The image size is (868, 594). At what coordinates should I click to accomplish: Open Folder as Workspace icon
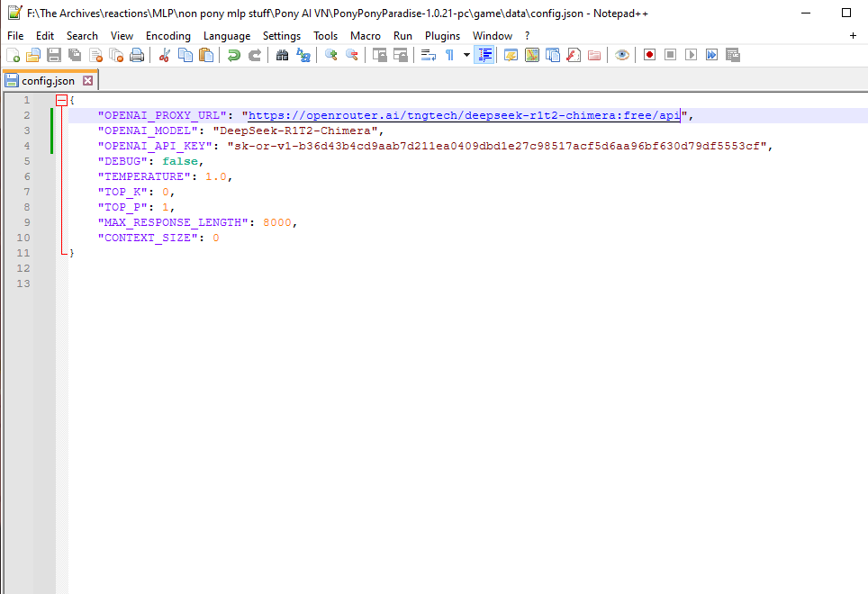pyautogui.click(x=594, y=55)
